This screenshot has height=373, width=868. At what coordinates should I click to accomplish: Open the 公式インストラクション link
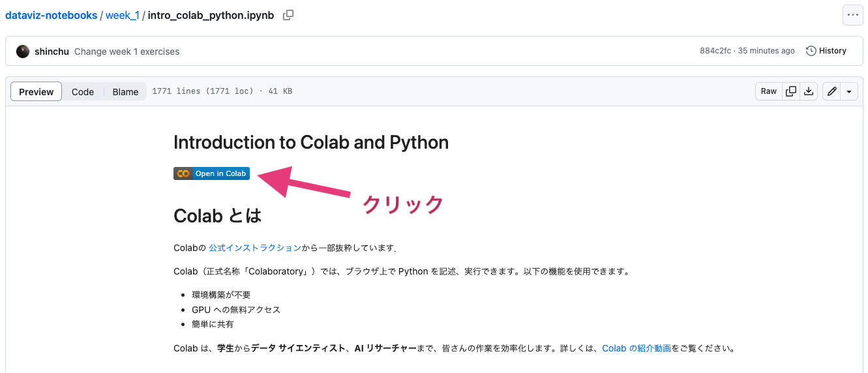pos(255,248)
